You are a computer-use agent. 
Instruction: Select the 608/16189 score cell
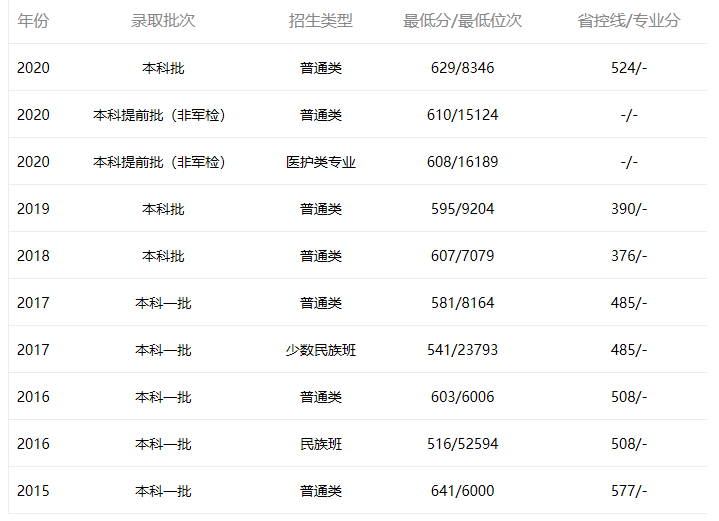[462, 162]
